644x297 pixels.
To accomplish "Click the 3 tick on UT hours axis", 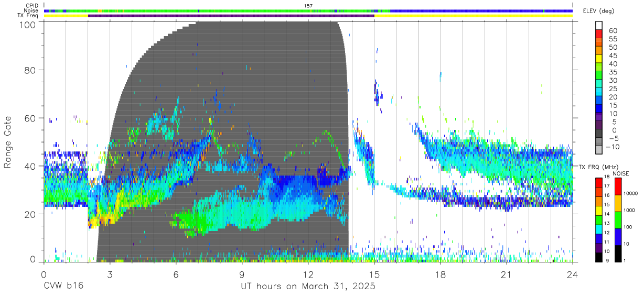I will point(110,274).
